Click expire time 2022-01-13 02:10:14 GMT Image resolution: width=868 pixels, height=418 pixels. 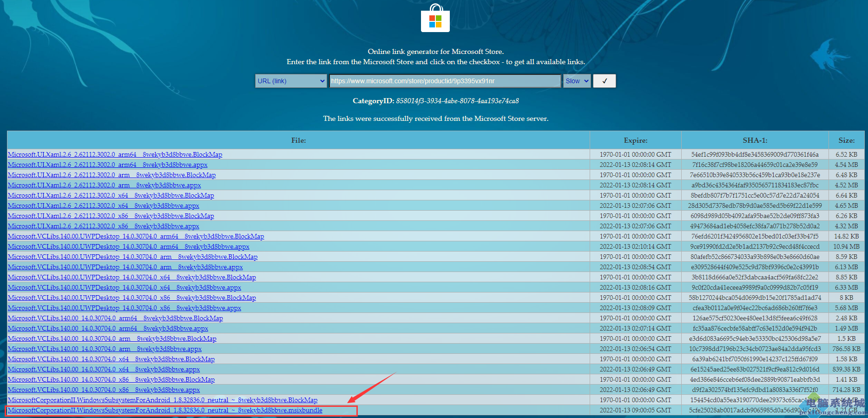pos(635,246)
